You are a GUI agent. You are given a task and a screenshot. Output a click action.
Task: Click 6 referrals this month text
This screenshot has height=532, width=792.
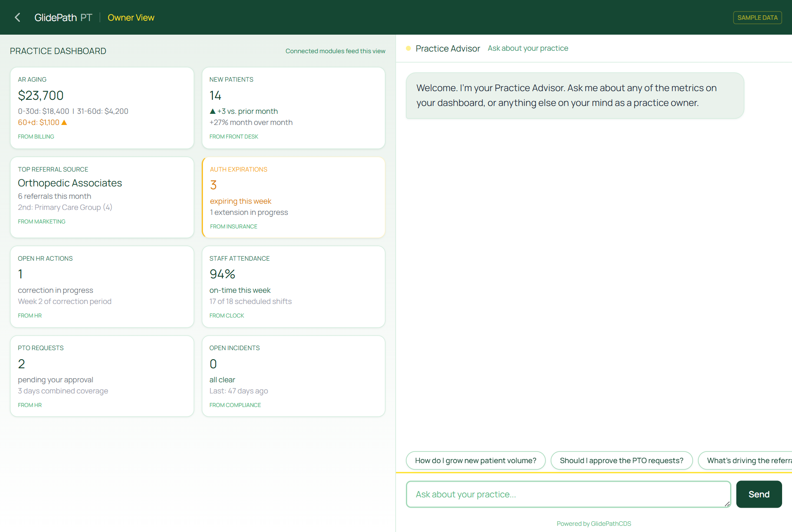point(54,196)
